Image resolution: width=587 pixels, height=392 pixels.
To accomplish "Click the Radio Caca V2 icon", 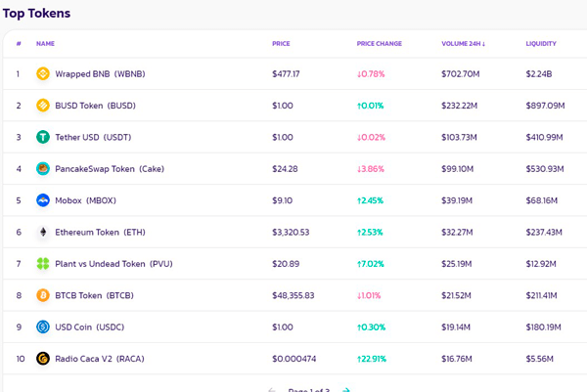I will (43, 359).
